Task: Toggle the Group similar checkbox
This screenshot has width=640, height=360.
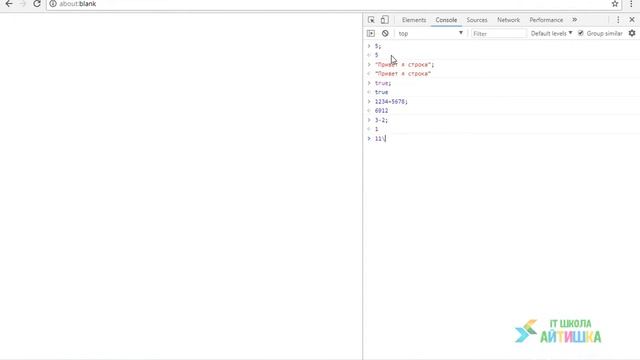Action: point(580,33)
